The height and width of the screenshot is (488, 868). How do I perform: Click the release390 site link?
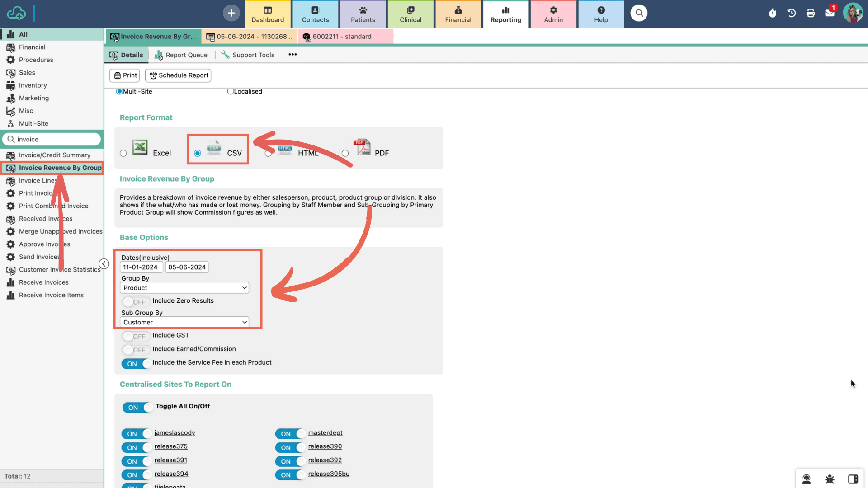325,446
